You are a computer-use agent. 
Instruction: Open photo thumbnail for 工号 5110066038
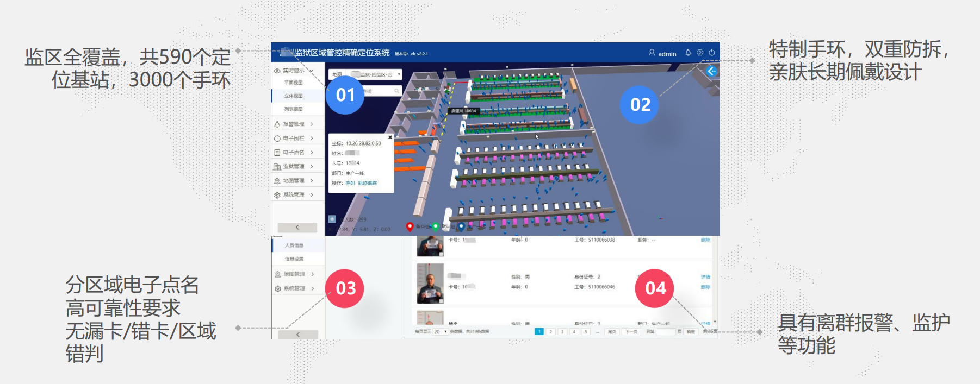tap(430, 245)
